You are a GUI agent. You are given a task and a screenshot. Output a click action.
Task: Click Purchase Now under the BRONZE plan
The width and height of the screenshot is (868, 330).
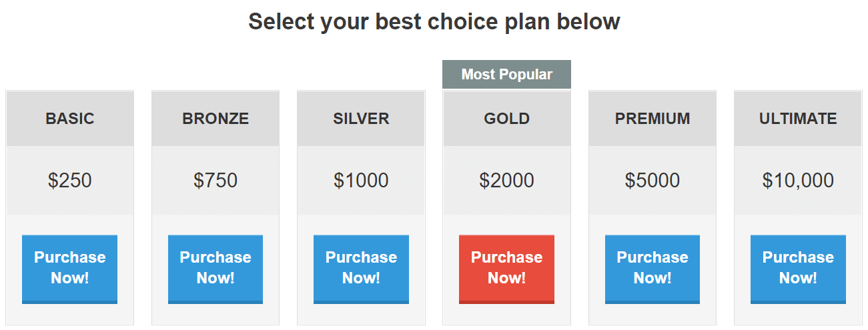(215, 269)
